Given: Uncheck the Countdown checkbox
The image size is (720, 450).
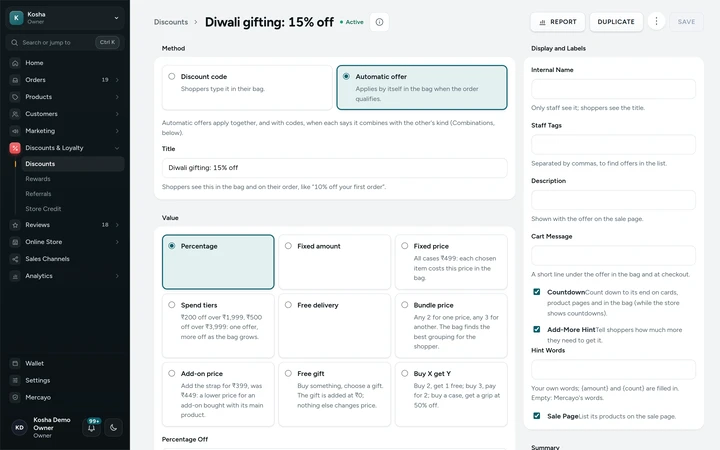Looking at the screenshot, I should click(536, 292).
